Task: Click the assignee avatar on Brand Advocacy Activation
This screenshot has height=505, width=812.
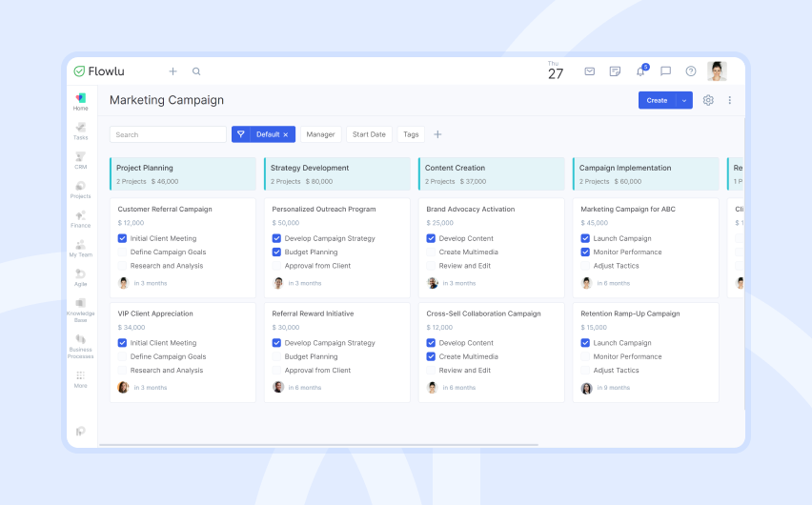Action: coord(433,283)
